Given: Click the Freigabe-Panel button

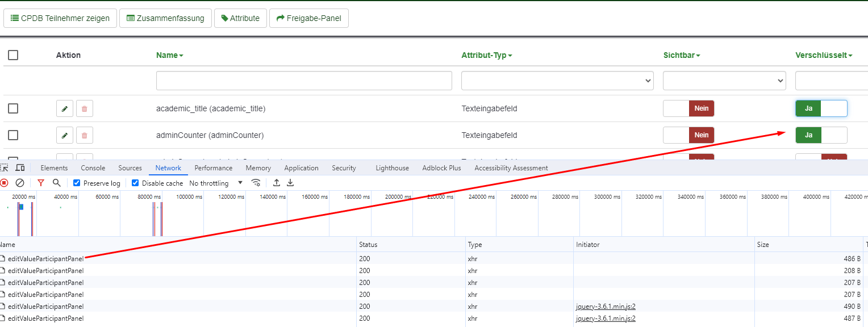Looking at the screenshot, I should click(x=308, y=18).
